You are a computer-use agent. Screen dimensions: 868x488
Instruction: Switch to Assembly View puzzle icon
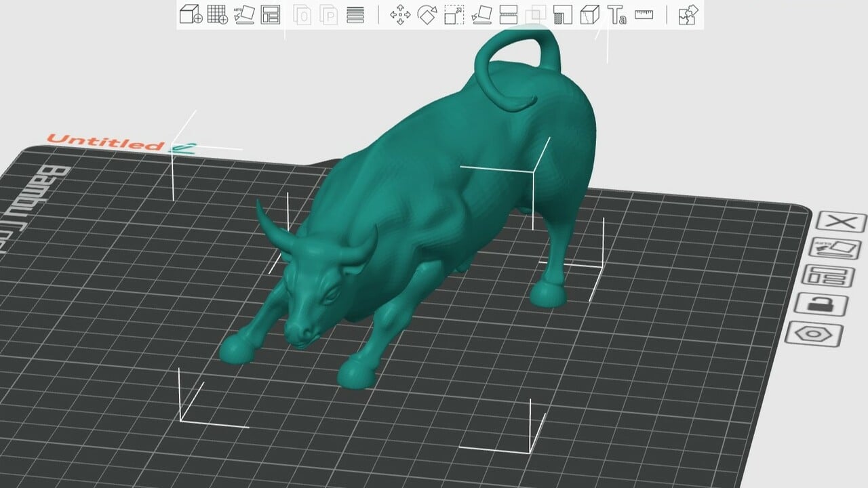pos(688,14)
